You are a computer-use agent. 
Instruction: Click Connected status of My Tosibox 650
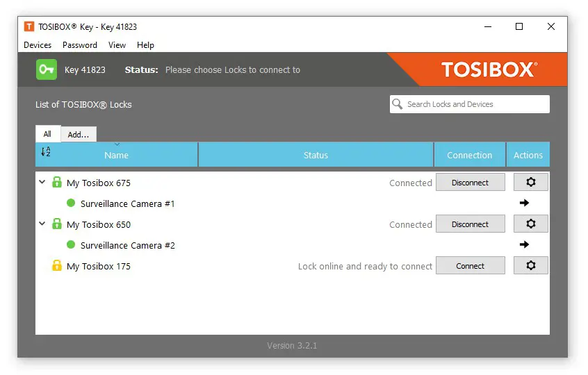[x=411, y=224]
